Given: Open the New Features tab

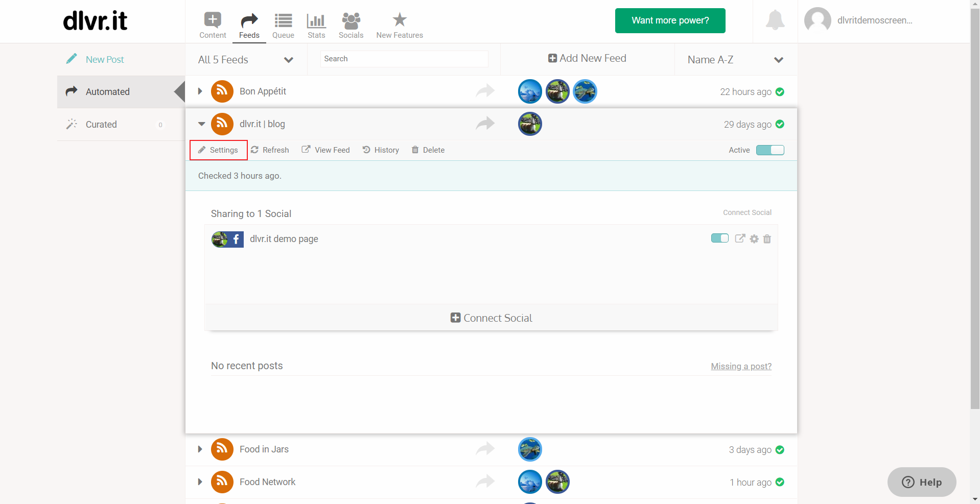Looking at the screenshot, I should click(400, 26).
